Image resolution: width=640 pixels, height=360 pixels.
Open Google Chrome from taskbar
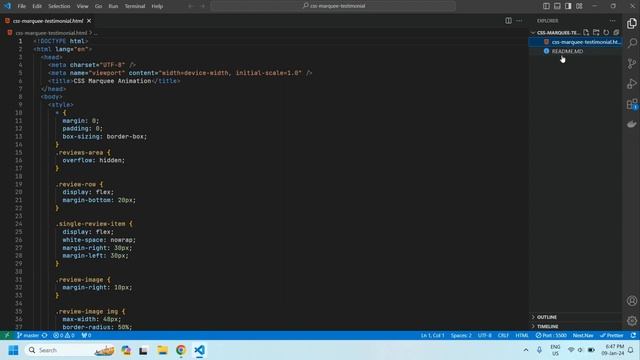pyautogui.click(x=181, y=350)
